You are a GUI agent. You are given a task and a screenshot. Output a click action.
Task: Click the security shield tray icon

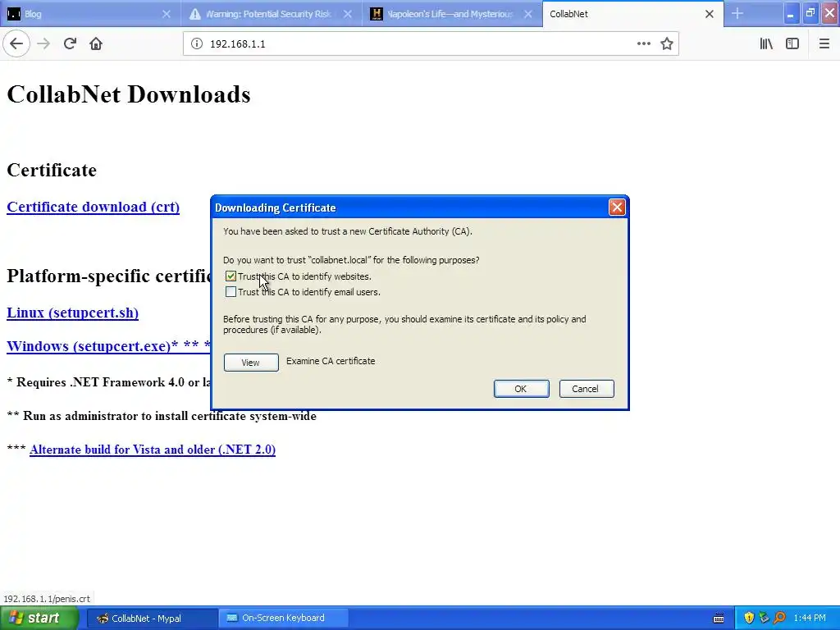(749, 618)
